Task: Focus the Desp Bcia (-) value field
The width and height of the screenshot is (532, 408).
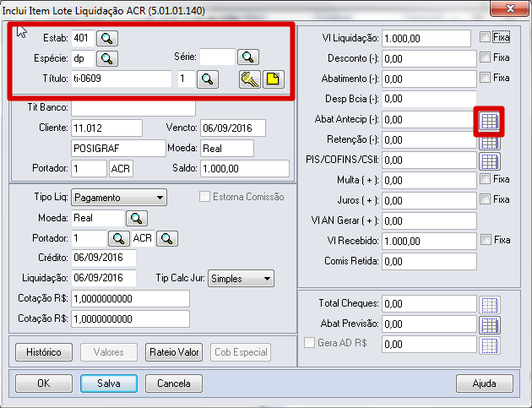Action: coord(429,99)
